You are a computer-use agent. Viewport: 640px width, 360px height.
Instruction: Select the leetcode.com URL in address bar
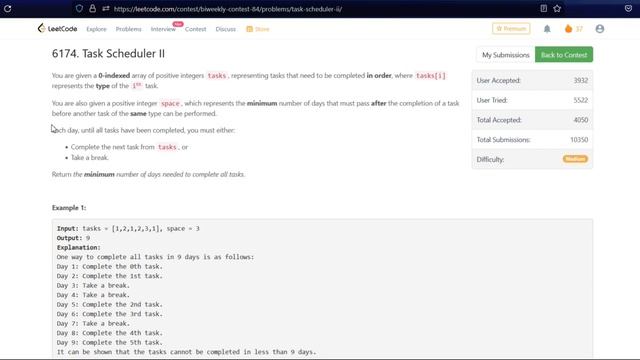pos(228,9)
